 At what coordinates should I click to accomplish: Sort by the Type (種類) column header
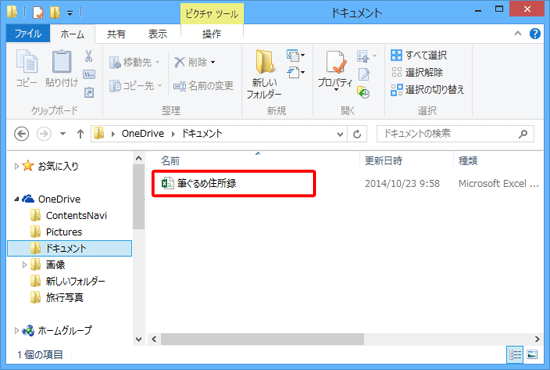[468, 161]
